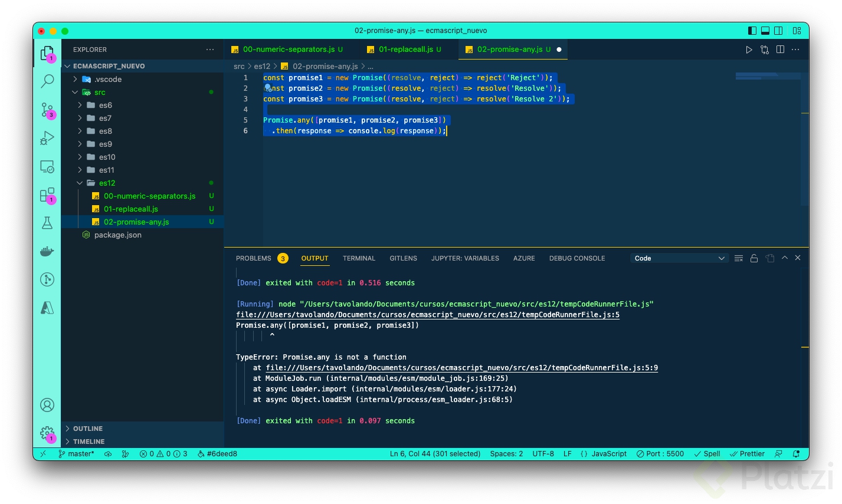This screenshot has height=504, width=842.
Task: Open the Manage gear menu
Action: pos(47,434)
